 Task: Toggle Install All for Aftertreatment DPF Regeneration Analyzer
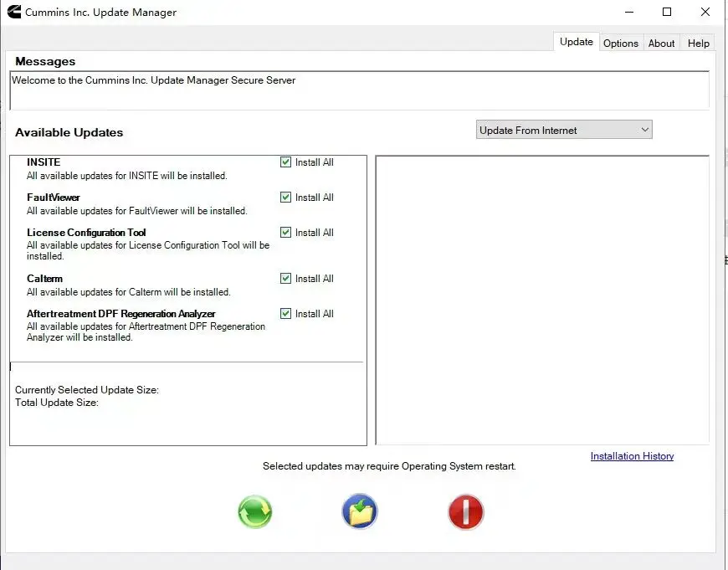(285, 314)
